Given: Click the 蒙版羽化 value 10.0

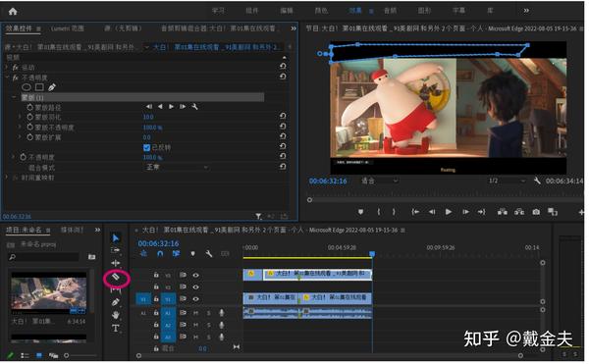Looking at the screenshot, I should [148, 117].
